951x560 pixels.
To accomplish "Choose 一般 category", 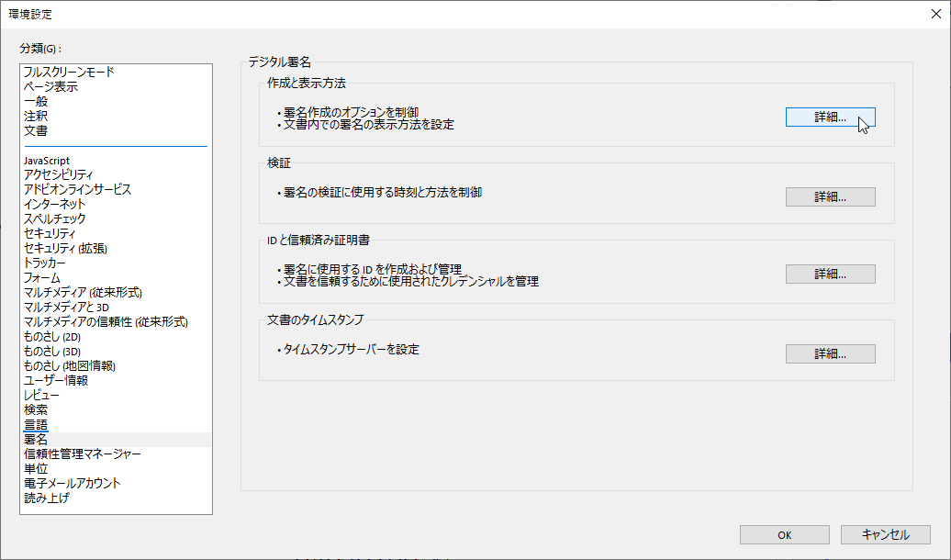I will click(x=36, y=101).
